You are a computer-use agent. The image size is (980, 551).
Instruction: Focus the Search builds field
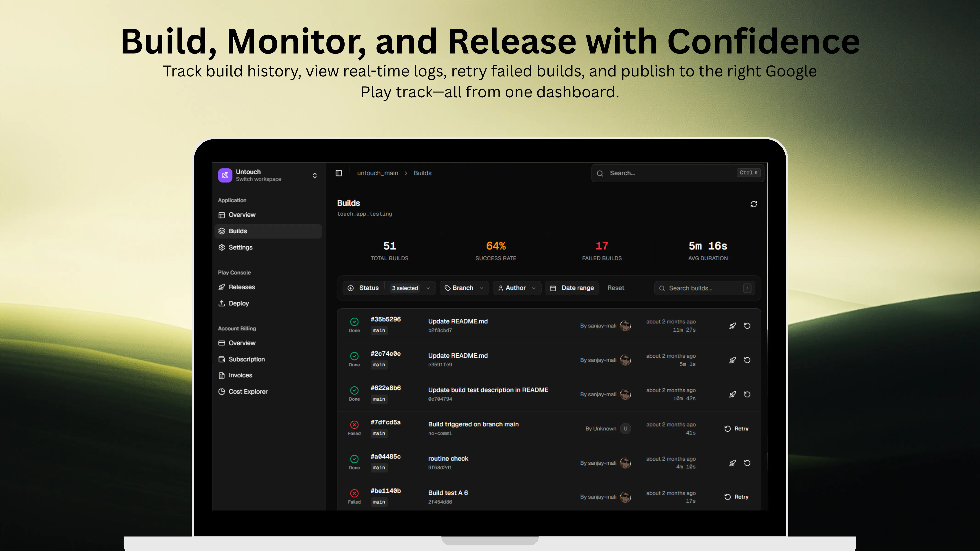click(705, 288)
